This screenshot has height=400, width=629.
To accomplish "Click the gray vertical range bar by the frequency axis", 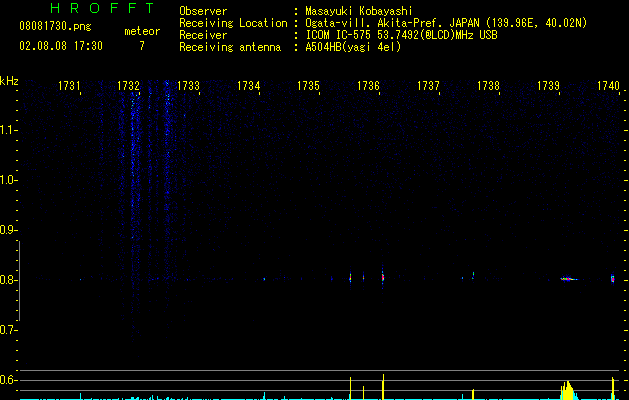I will 20,281.
